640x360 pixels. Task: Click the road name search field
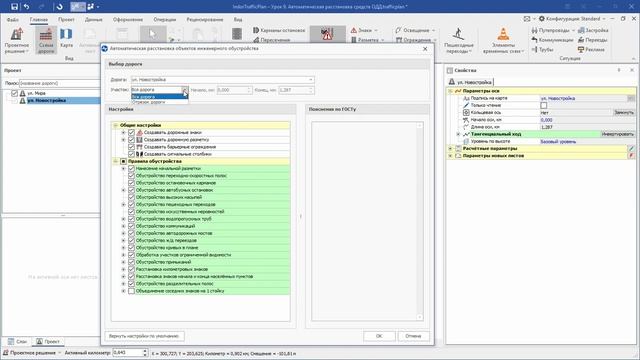pyautogui.click(x=60, y=83)
